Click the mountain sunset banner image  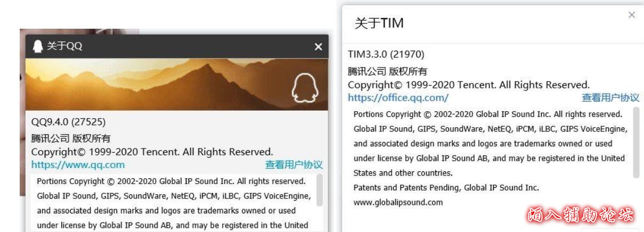[176, 84]
